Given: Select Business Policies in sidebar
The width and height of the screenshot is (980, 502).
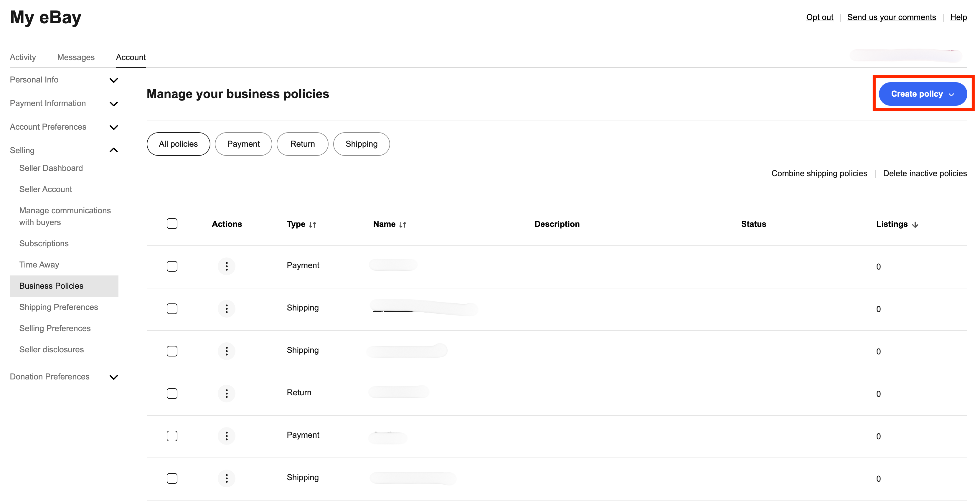Looking at the screenshot, I should coord(64,286).
